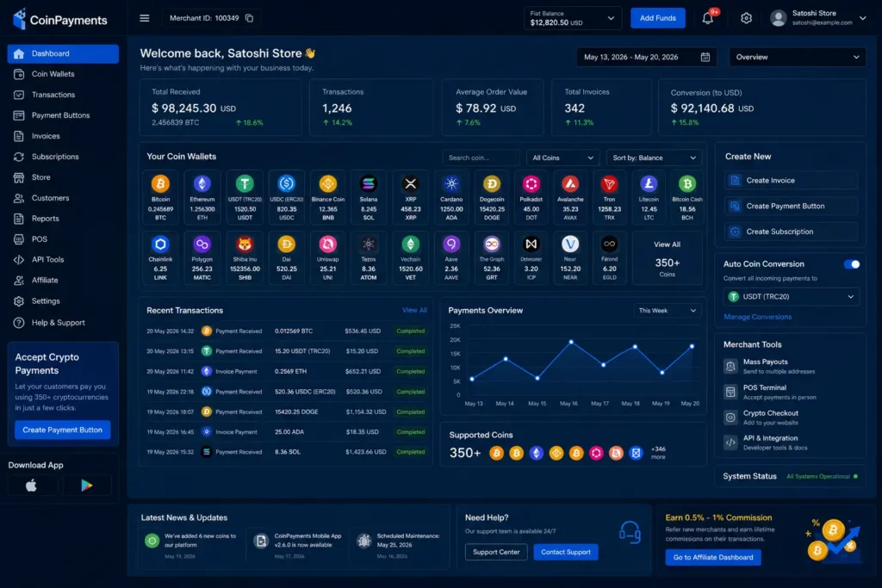Screen dimensions: 882x588
Task: Click the Support Center button
Action: (x=496, y=552)
